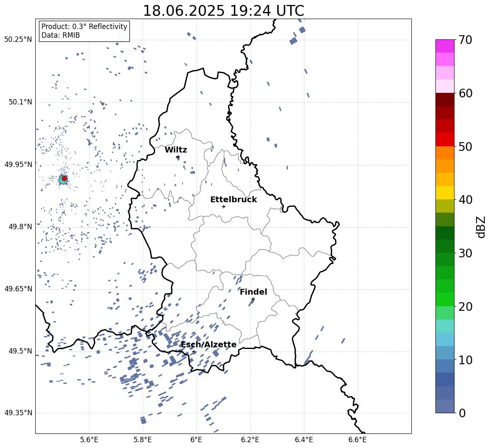The image size is (491, 448).
Task: Click the colorbar tick label 30
Action: (466, 253)
